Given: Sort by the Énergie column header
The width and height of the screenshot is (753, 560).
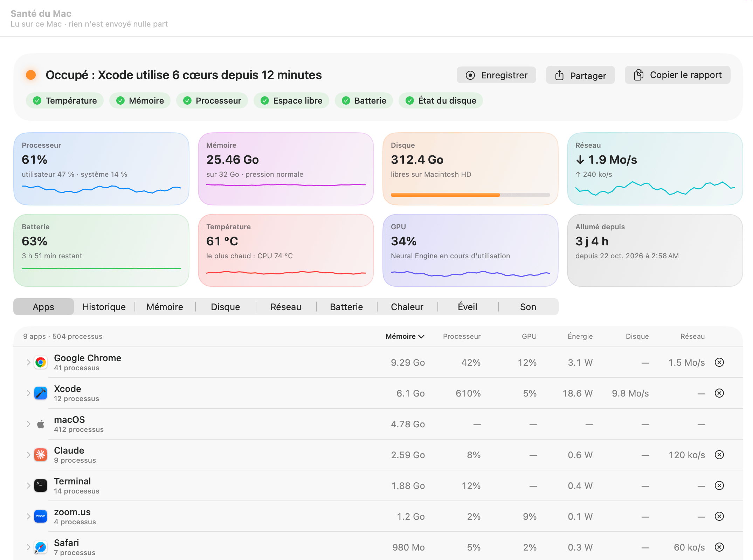Looking at the screenshot, I should click(580, 336).
